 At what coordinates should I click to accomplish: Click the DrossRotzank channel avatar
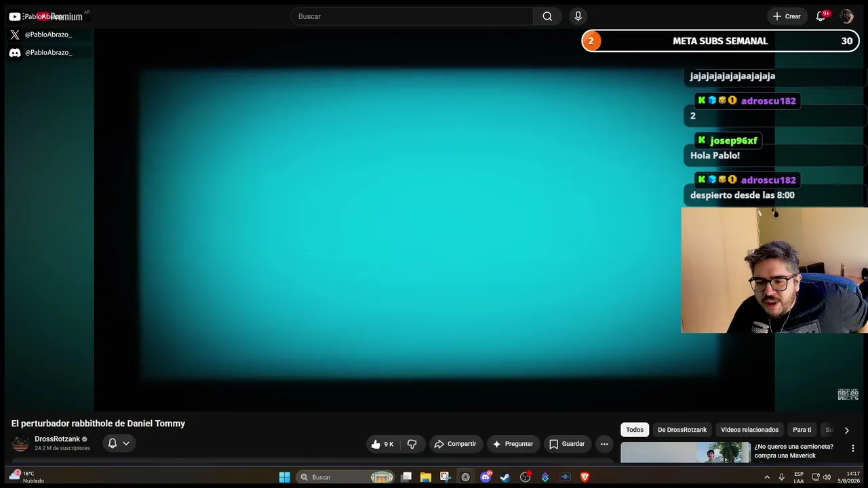click(21, 443)
